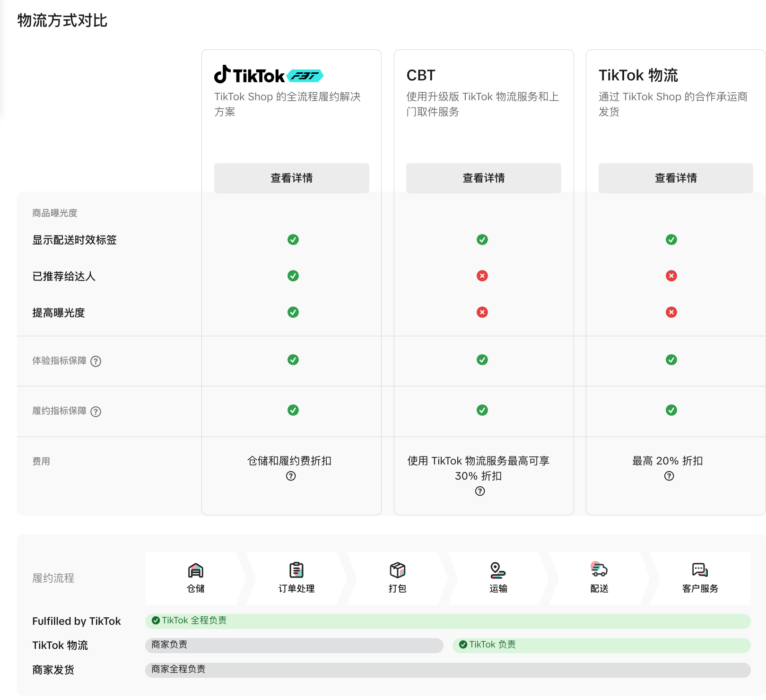
Task: Click green check for 显示配送时效标签 under FBT
Action: pyautogui.click(x=293, y=240)
